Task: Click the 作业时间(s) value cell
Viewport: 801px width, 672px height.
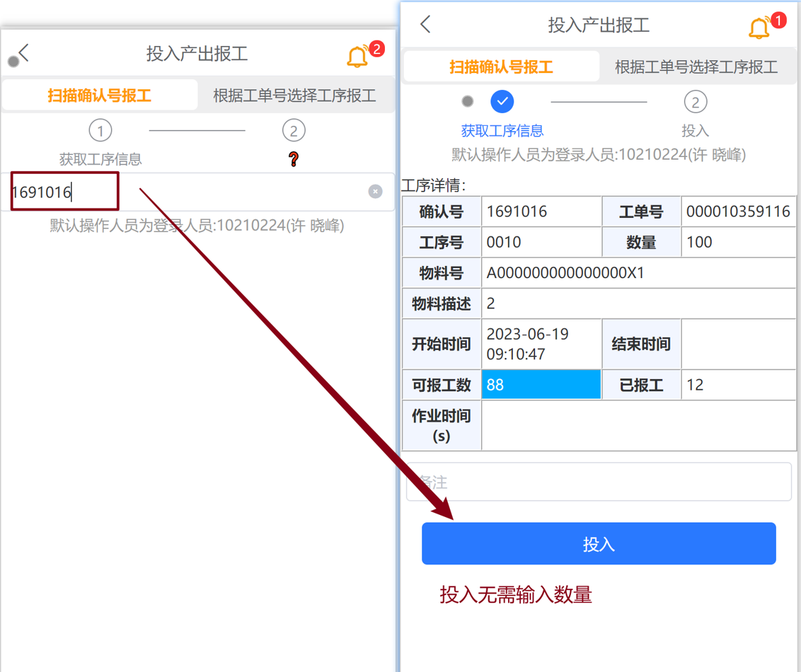Action: tap(639, 426)
